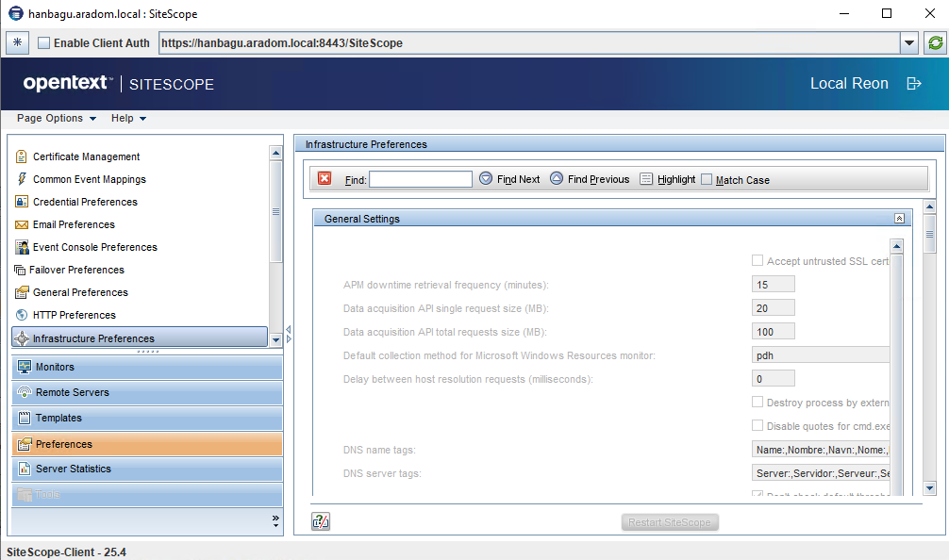Click the Highlight button label
Screen dimensions: 949x560
coord(676,179)
